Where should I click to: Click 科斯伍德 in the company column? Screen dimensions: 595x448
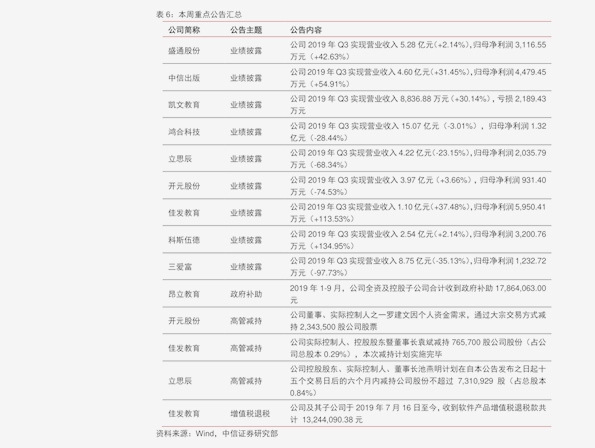(184, 240)
